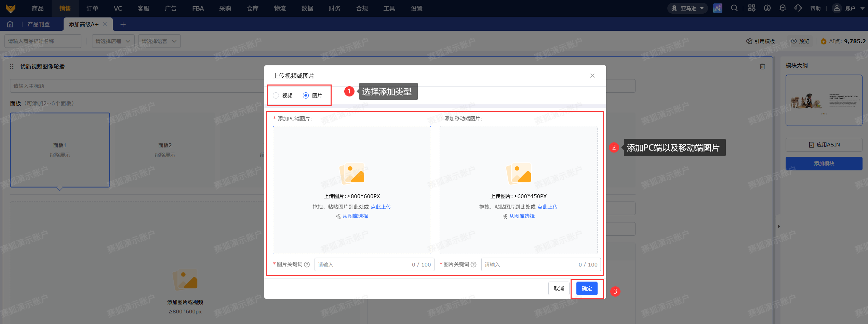Screen dimensions: 868x324
Task: Select the 图片 radio button
Action: click(306, 95)
